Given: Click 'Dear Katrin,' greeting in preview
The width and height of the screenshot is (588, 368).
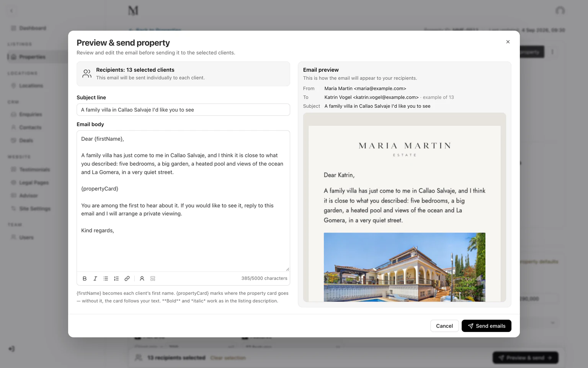Looking at the screenshot, I should point(339,175).
